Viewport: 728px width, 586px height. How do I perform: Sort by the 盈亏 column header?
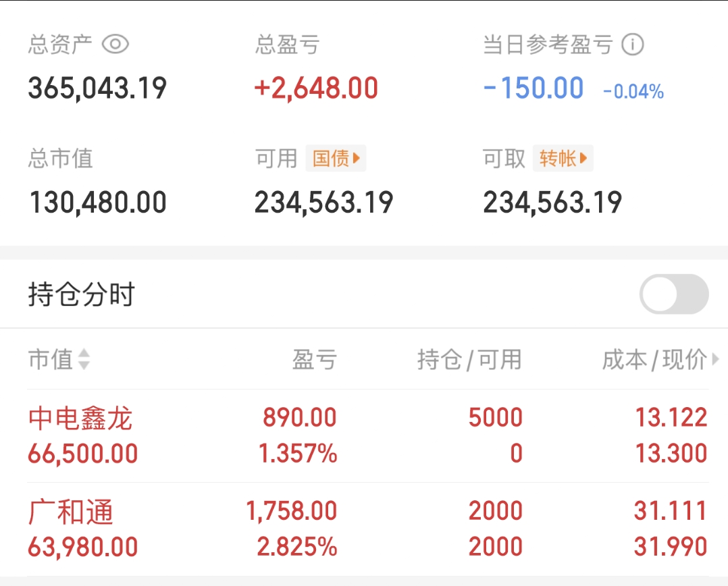[x=314, y=360]
